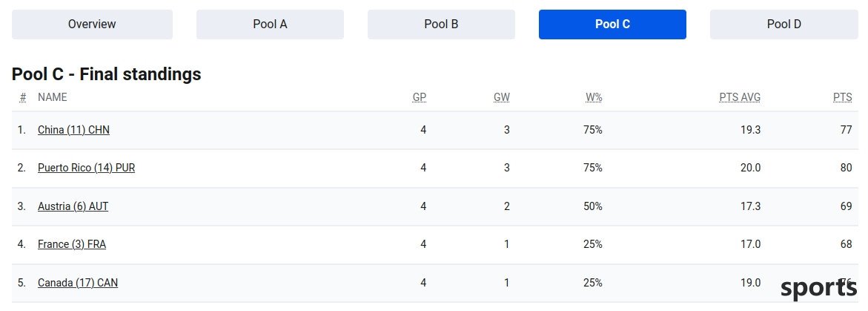Open the China (11) CHN team link

(x=73, y=130)
